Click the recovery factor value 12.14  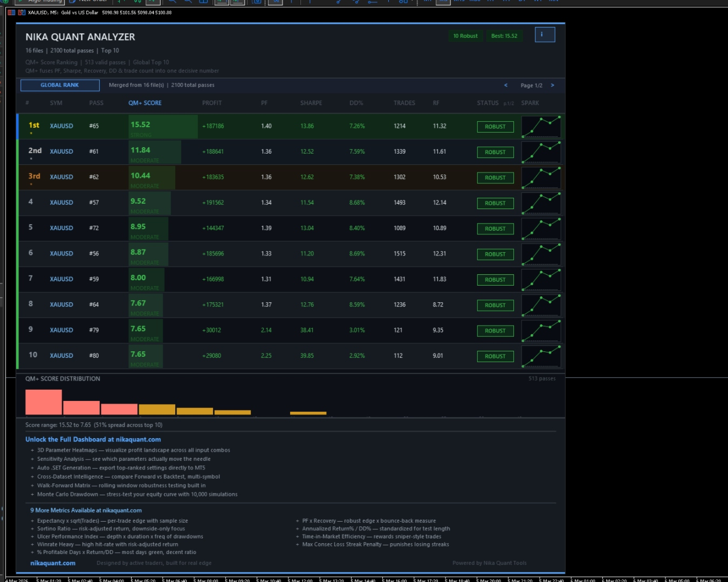pyautogui.click(x=439, y=203)
